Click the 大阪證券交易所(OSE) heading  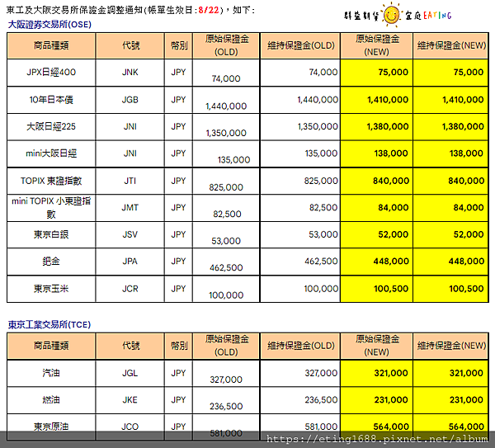click(x=49, y=24)
